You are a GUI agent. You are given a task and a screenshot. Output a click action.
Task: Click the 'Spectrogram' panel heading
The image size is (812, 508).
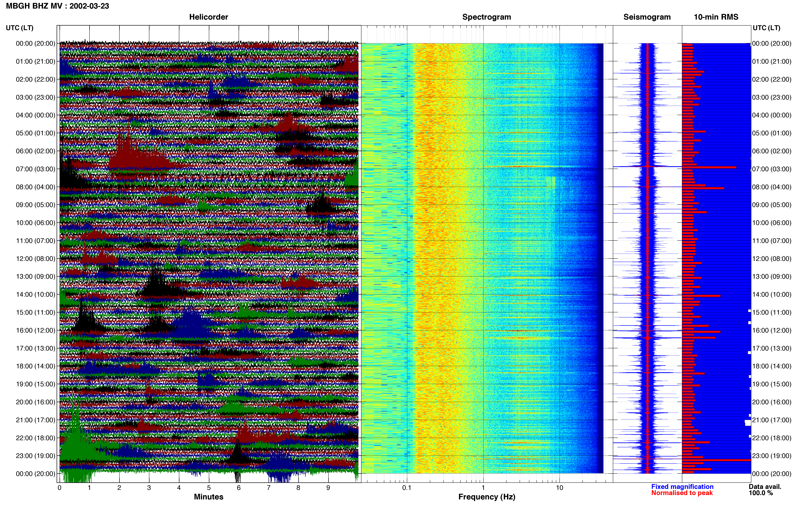(487, 17)
